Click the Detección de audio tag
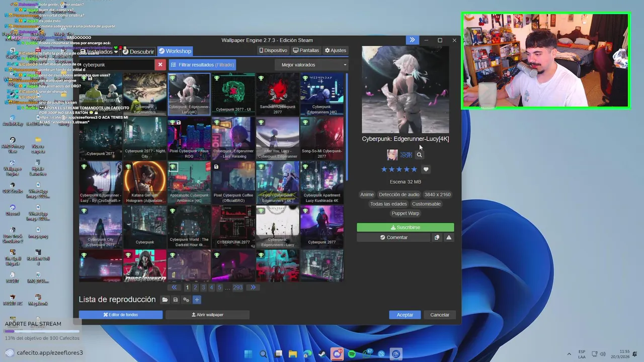Viewport: 644px width, 362px height. point(399,195)
